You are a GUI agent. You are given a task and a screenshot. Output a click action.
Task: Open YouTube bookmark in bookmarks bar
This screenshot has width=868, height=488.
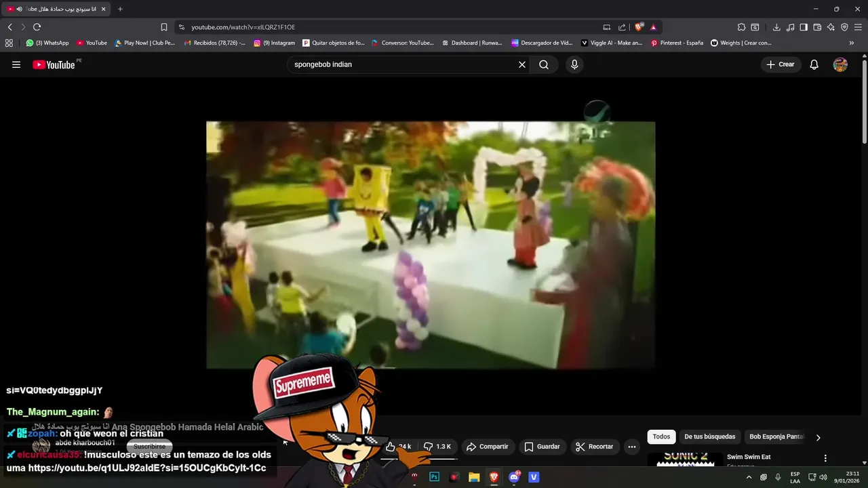(x=92, y=43)
